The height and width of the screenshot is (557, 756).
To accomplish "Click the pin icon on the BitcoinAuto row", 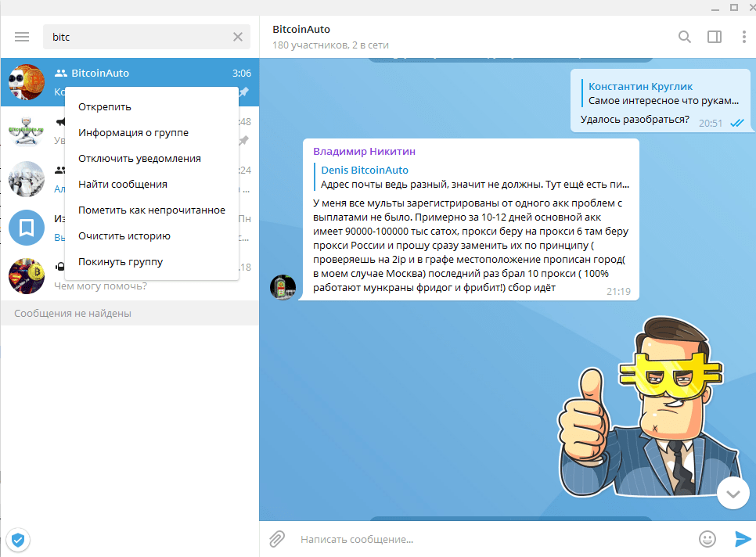I will [244, 92].
